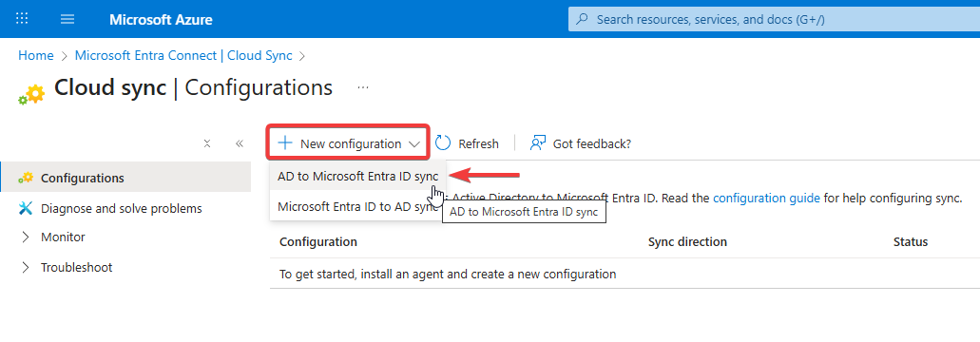
Task: Click the feedback person icon
Action: click(538, 143)
